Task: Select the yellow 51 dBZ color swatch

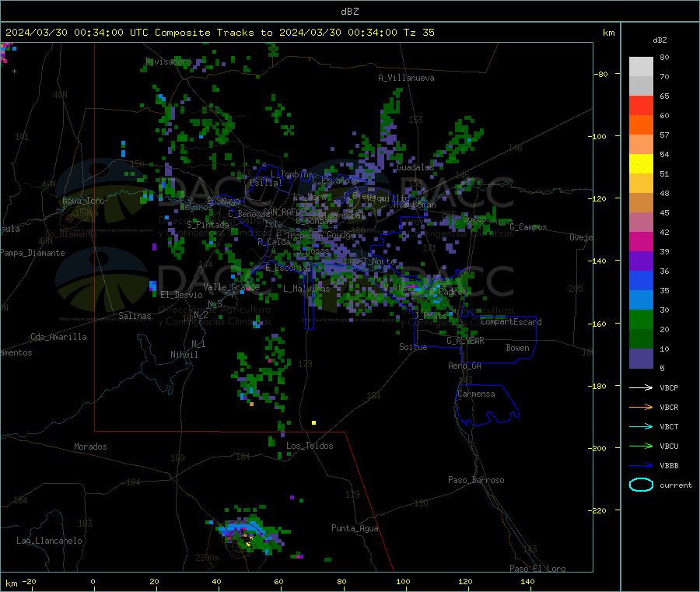Action: pos(641,164)
